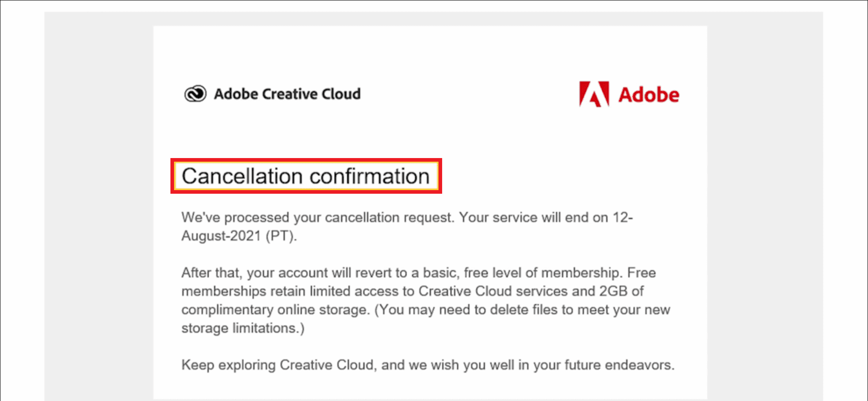868x401 pixels.
Task: Click the "2GB" storage amount
Action: coord(614,291)
